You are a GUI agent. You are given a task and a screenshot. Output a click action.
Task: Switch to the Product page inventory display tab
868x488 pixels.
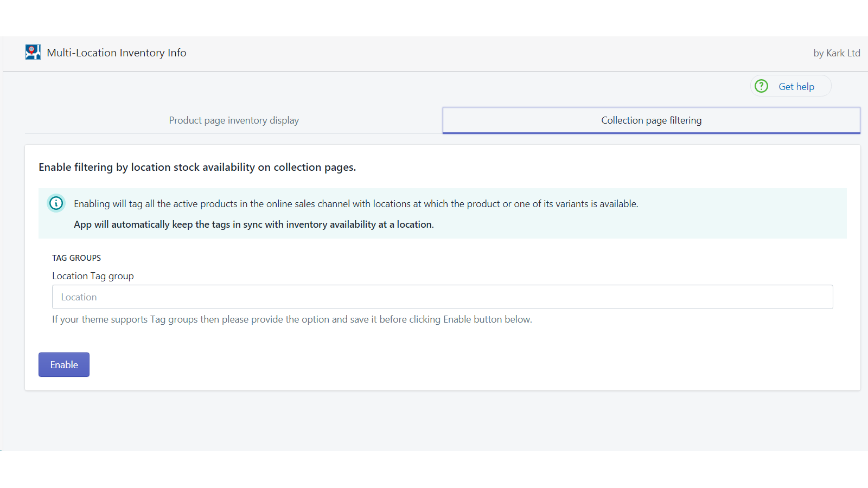(233, 120)
